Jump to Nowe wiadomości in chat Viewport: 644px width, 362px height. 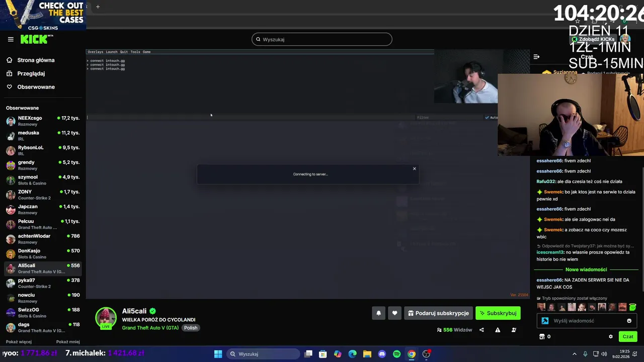[x=586, y=269]
